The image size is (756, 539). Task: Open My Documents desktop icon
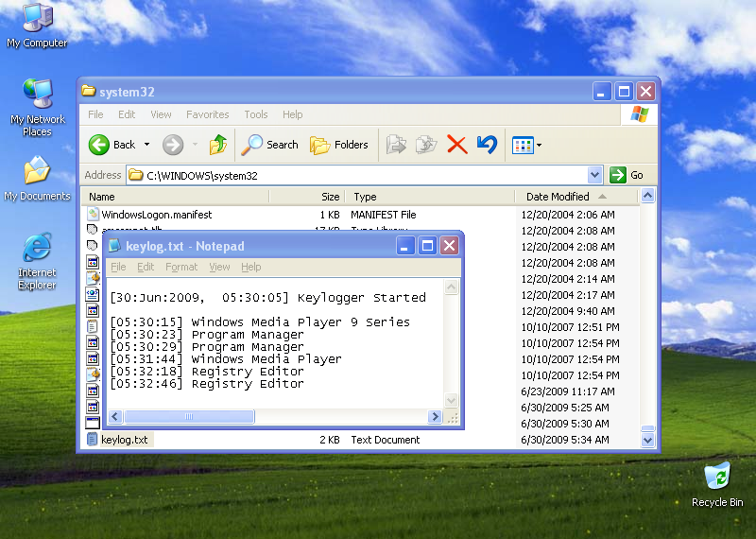(37, 179)
